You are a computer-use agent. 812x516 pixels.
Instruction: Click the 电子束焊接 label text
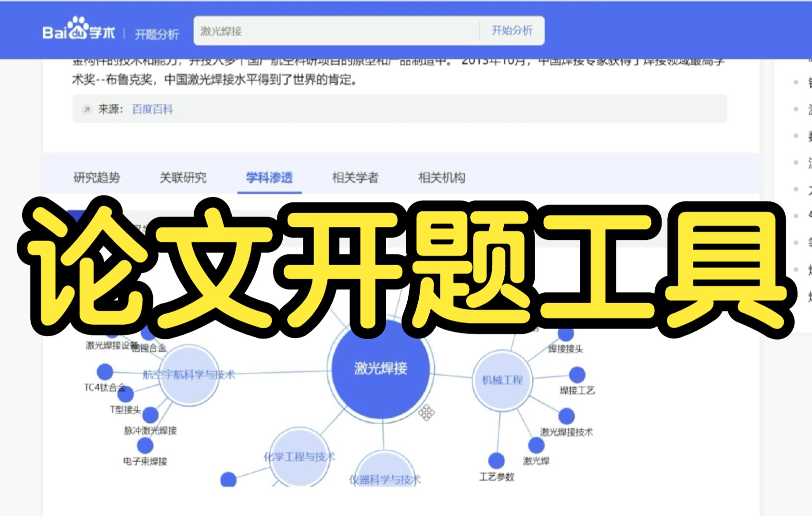coord(145,462)
